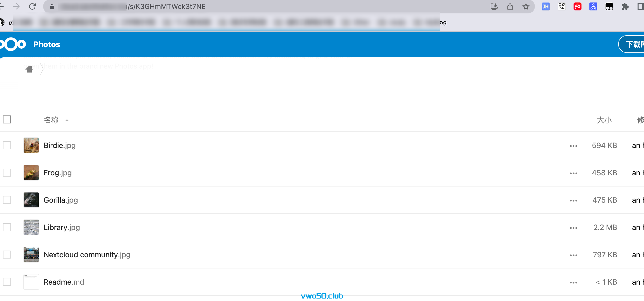Open the Nextcloud community.jpg file link

pos(87,255)
